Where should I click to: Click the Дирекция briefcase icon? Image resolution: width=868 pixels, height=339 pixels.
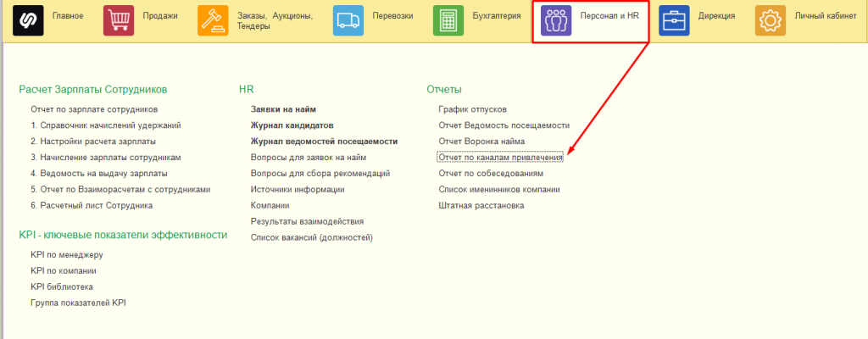(674, 20)
